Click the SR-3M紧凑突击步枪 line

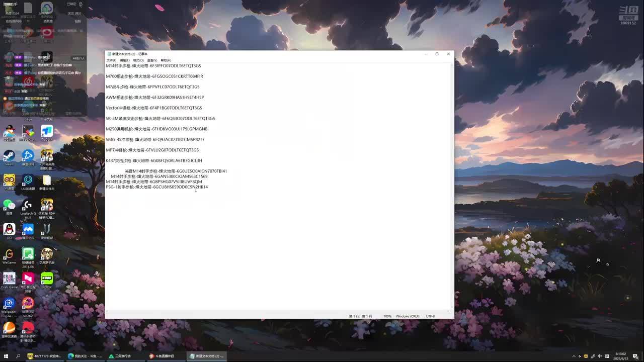point(160,119)
